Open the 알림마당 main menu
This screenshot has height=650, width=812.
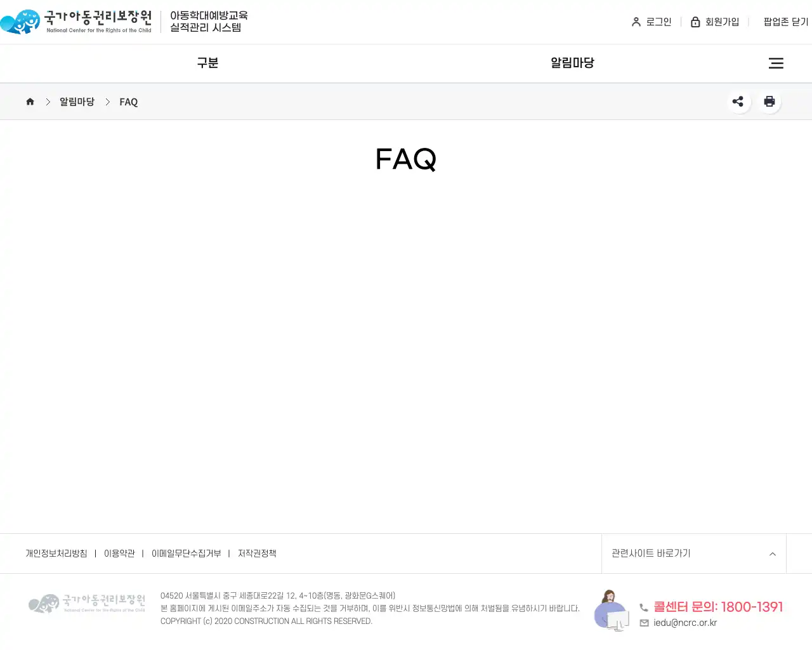click(x=572, y=63)
